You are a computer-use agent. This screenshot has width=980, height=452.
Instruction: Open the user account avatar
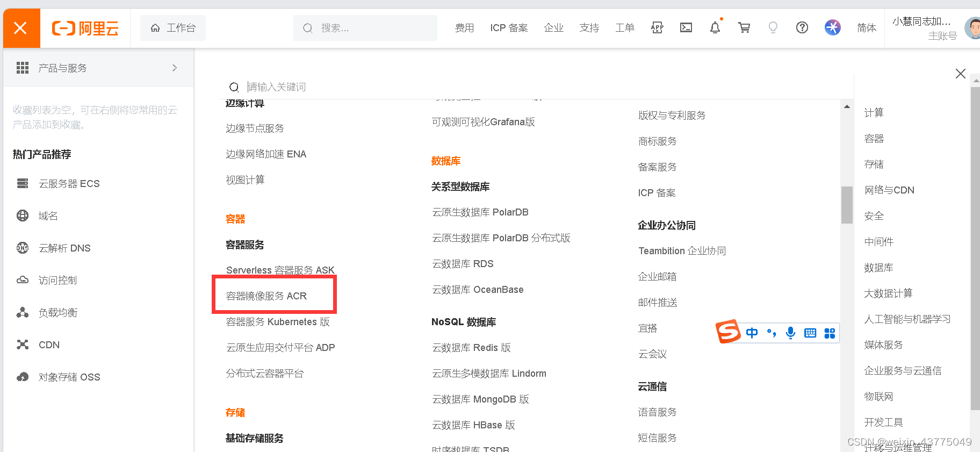pyautogui.click(x=972, y=28)
